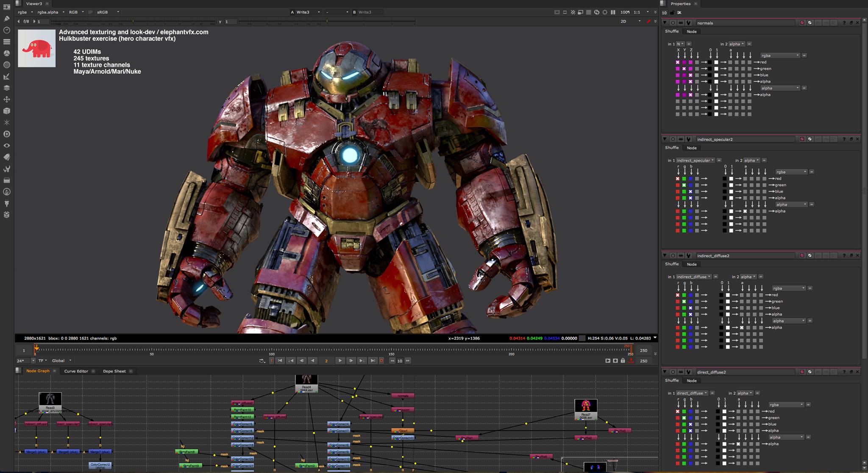Open the Channel nodes toolbar menu
The height and width of the screenshot is (473, 868).
(x=6, y=42)
